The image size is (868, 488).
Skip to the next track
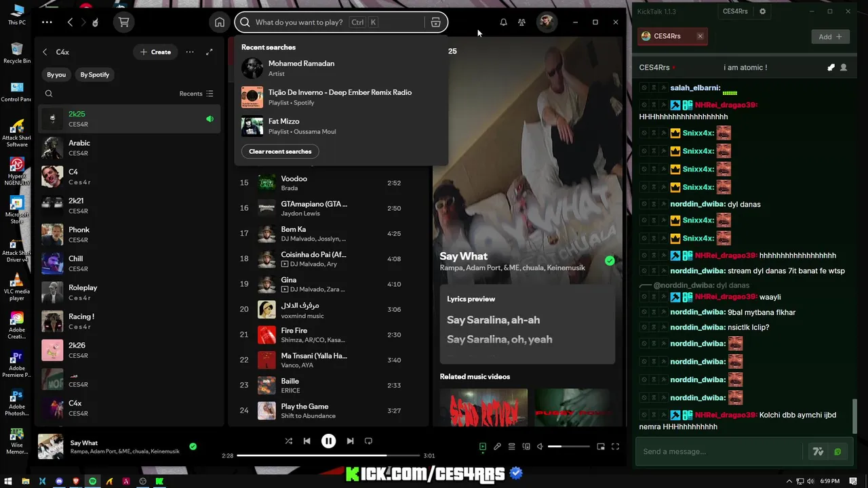[x=350, y=441]
